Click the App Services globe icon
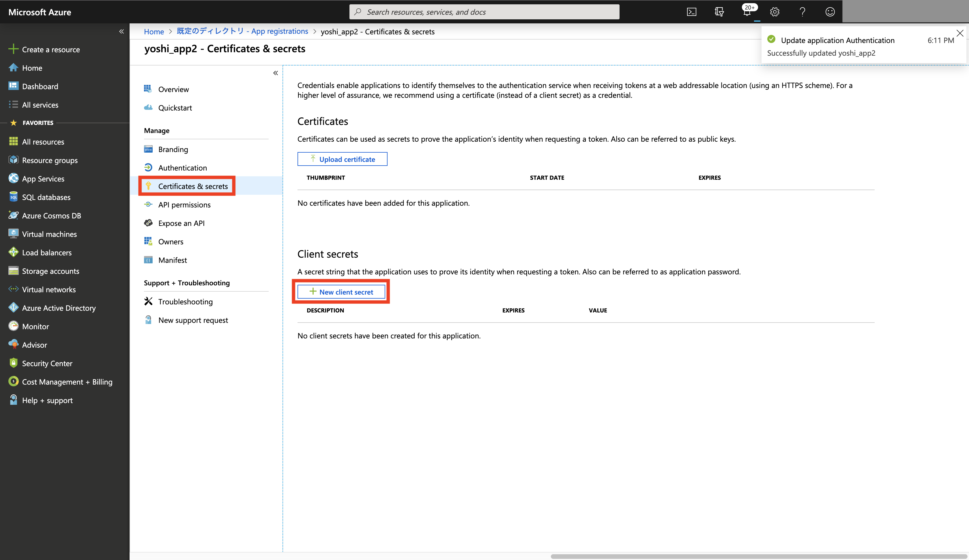The height and width of the screenshot is (560, 969). point(14,178)
